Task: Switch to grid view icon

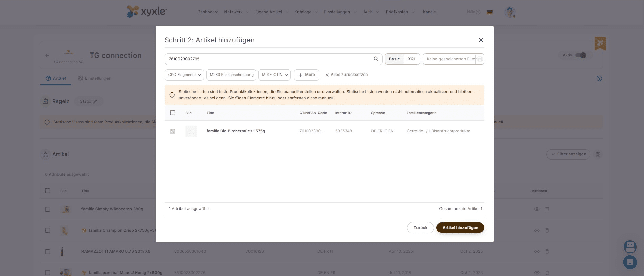Action: tap(598, 154)
